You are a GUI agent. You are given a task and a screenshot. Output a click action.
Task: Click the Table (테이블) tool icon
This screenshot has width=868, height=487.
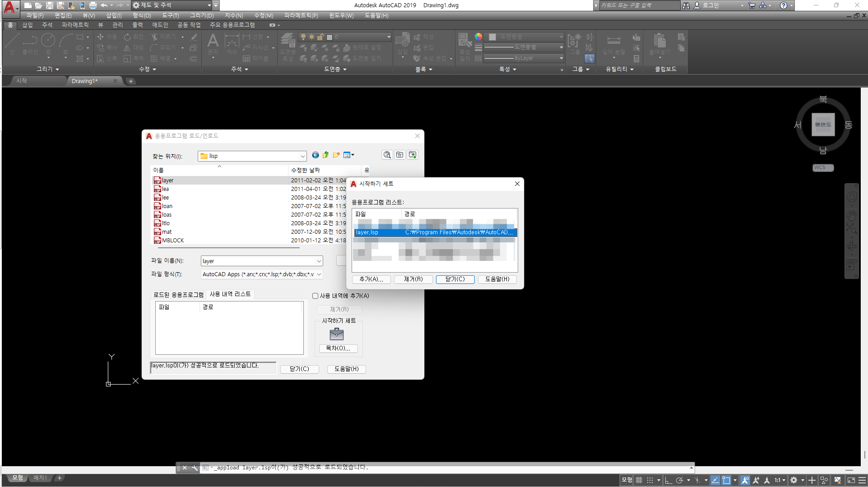[x=255, y=58]
